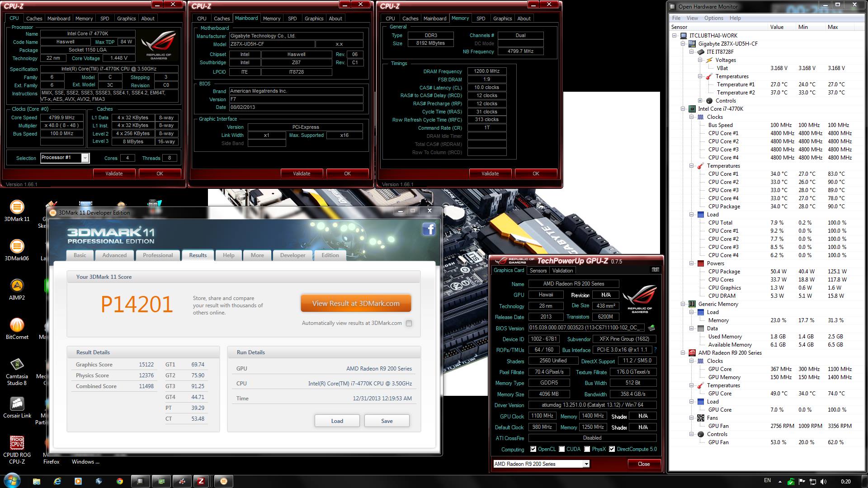Toggle the OpenCL checkbox in GPU-Z
This screenshot has width=868, height=488.
point(533,449)
